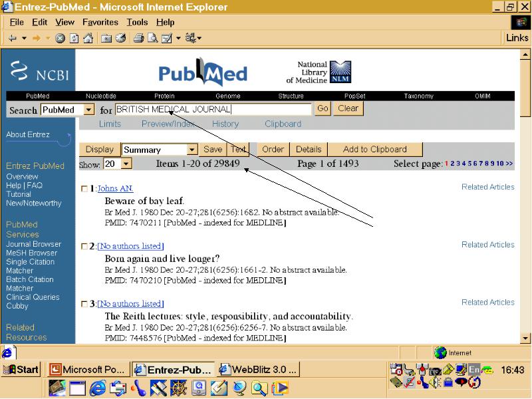Switch to WebBlitz 3.0 taskbar button
The width and height of the screenshot is (532, 399).
click(x=258, y=369)
